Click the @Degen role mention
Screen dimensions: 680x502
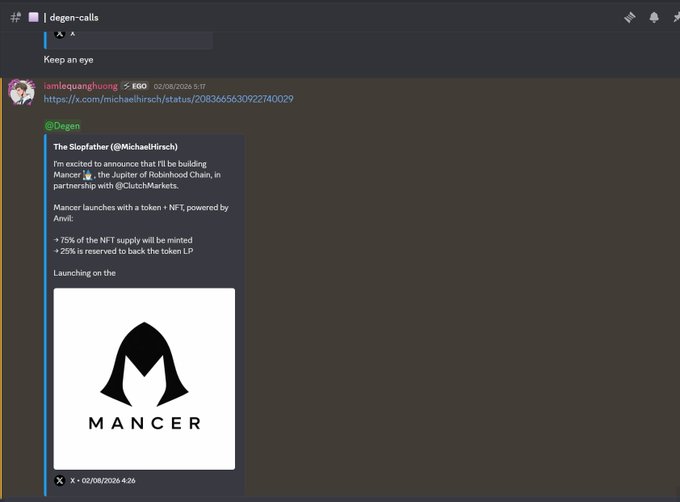coord(62,126)
